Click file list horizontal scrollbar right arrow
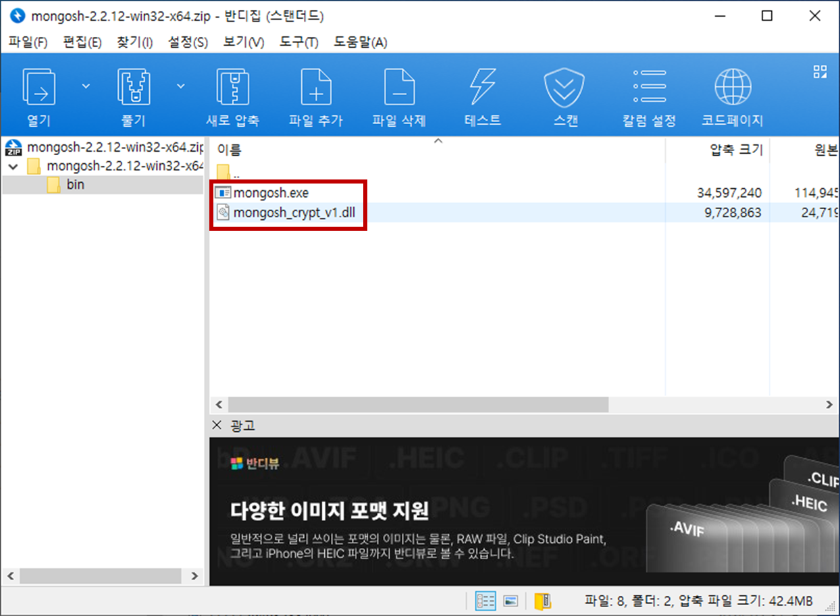The height and width of the screenshot is (616, 840). tap(829, 404)
